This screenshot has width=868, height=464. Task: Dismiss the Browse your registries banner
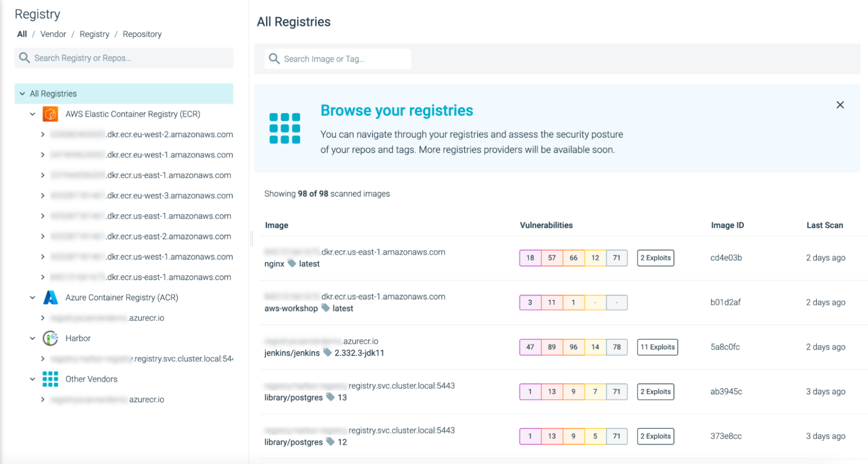840,104
